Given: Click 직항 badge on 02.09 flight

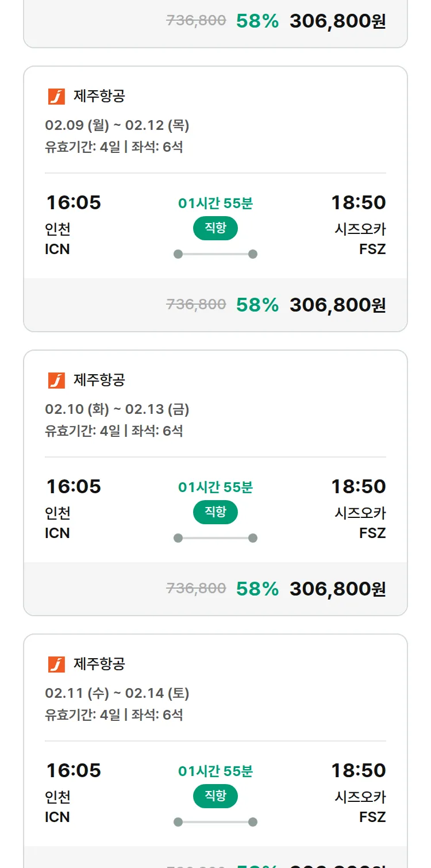Looking at the screenshot, I should [215, 228].
